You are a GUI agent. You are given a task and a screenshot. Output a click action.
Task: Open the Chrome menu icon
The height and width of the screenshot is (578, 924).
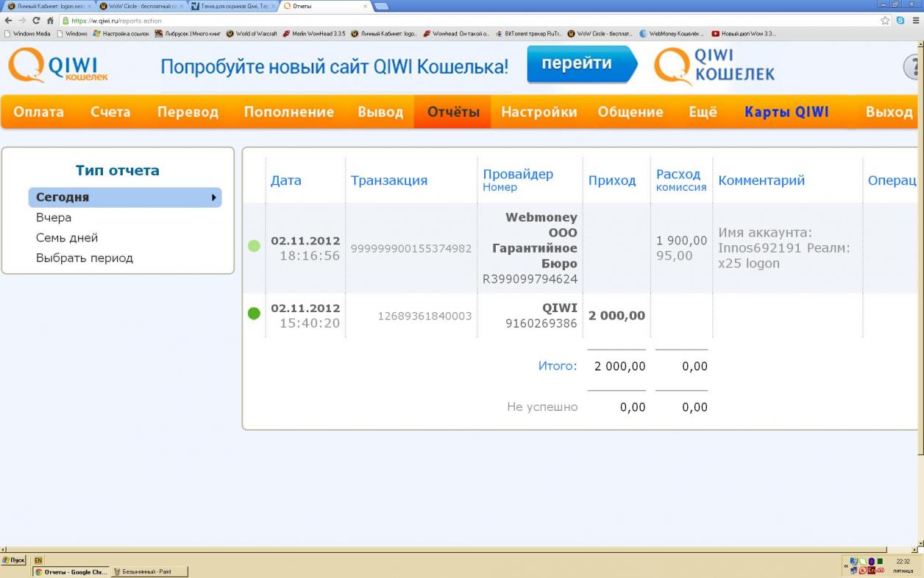pos(914,21)
